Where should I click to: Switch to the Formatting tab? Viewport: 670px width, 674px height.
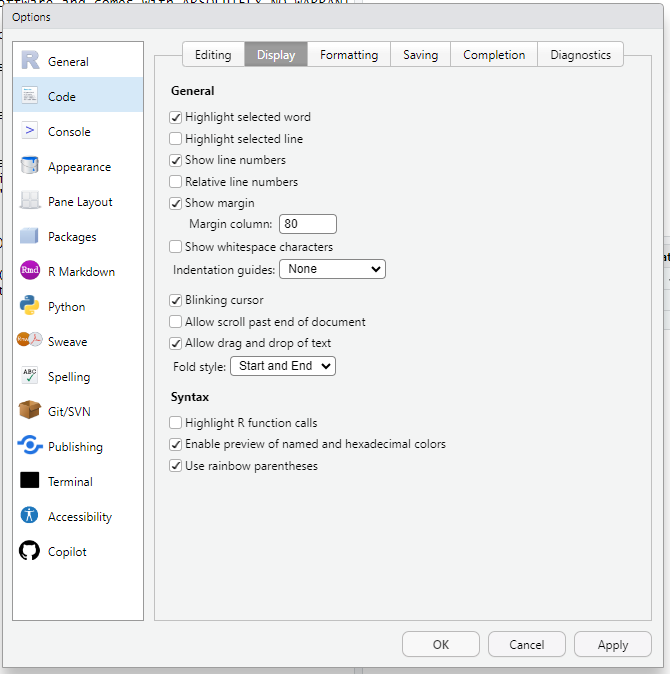click(349, 55)
